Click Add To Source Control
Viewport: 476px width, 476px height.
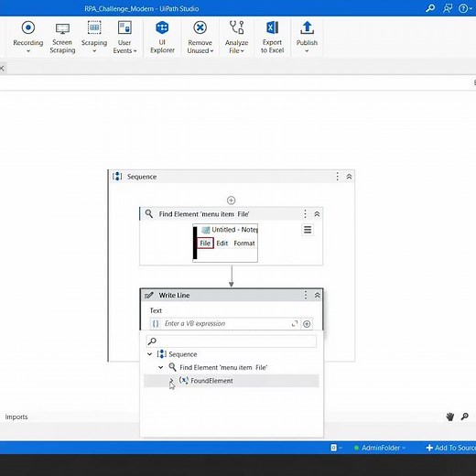[450, 448]
